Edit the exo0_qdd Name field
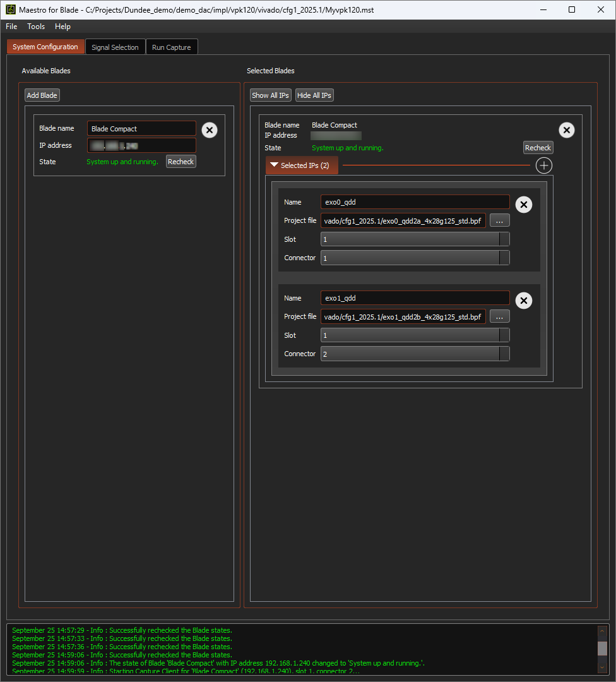The width and height of the screenshot is (616, 682). tap(415, 202)
